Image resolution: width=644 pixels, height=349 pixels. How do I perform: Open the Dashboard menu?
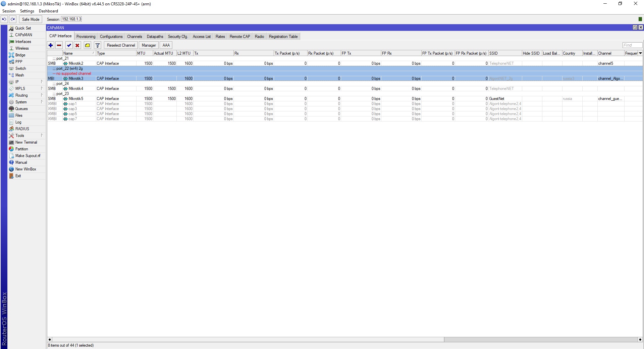click(x=48, y=11)
